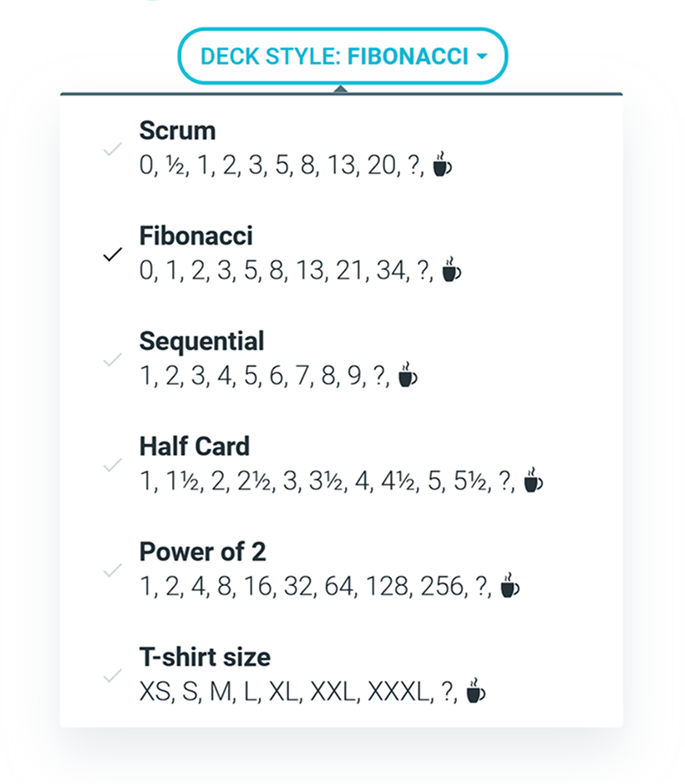
Task: Click the caret arrow in Deck Style button
Action: coord(482,57)
